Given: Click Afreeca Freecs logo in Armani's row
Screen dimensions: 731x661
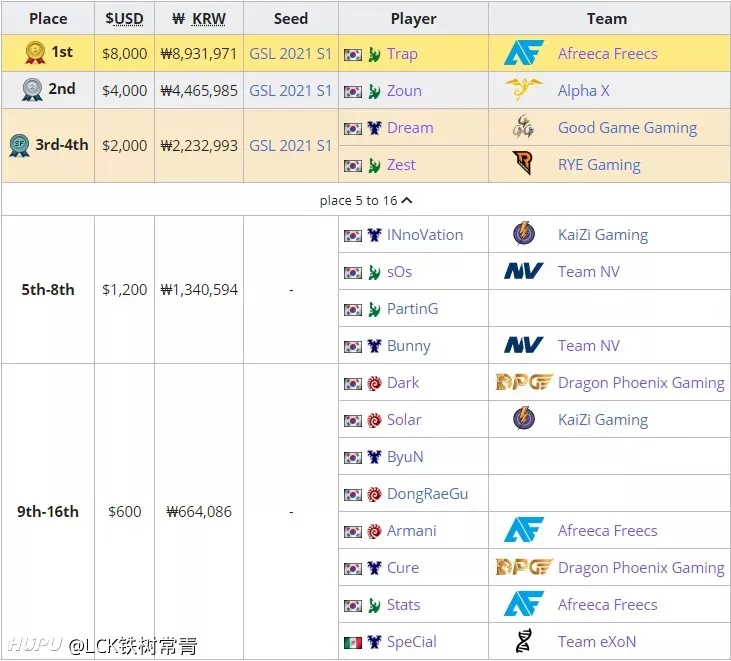Looking at the screenshot, I should click(524, 530).
